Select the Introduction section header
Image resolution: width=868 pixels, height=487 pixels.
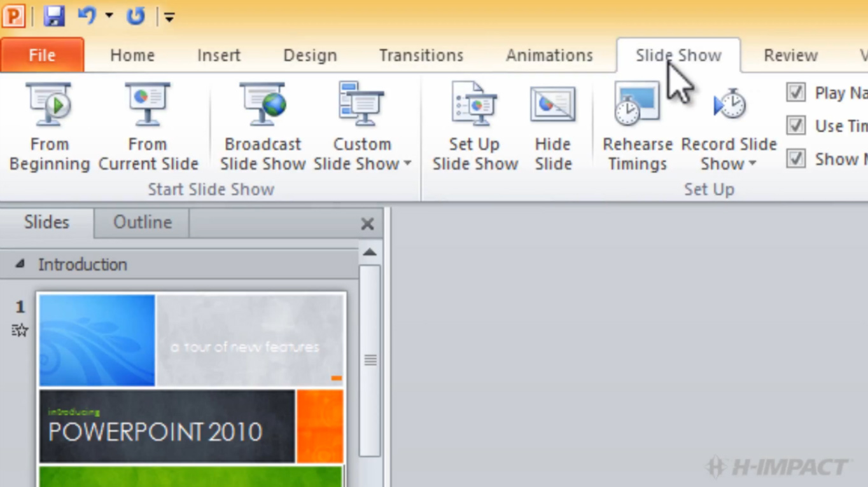tap(179, 264)
